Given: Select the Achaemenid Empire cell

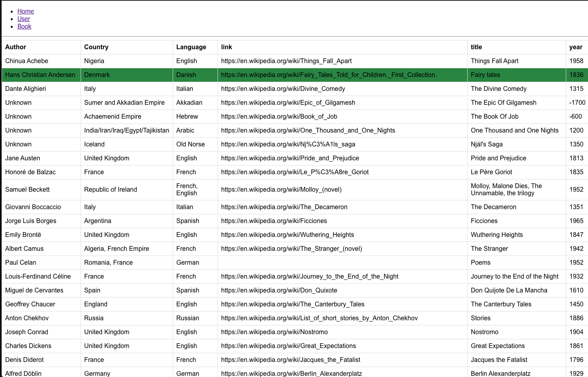Looking at the screenshot, I should click(x=127, y=117).
